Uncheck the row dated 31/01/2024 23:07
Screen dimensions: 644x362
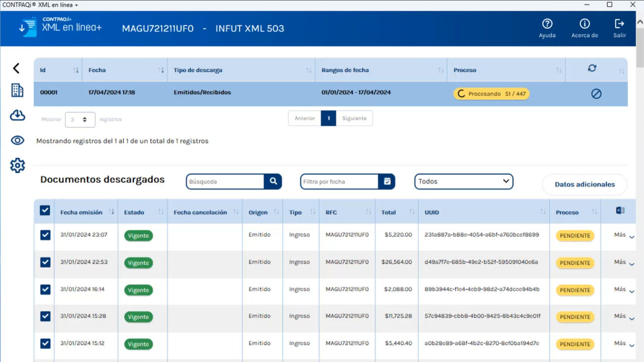[x=45, y=235]
